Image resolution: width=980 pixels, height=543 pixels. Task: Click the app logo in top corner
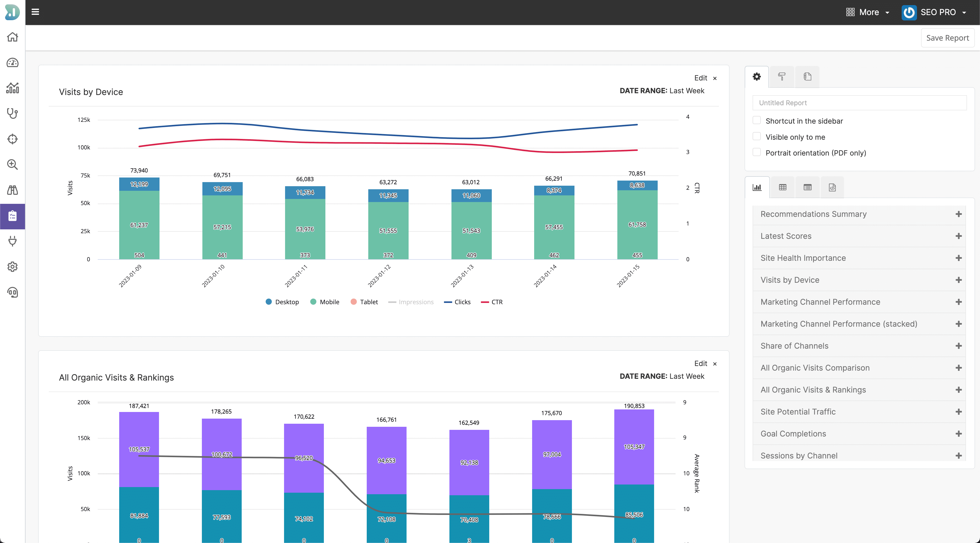point(12,12)
